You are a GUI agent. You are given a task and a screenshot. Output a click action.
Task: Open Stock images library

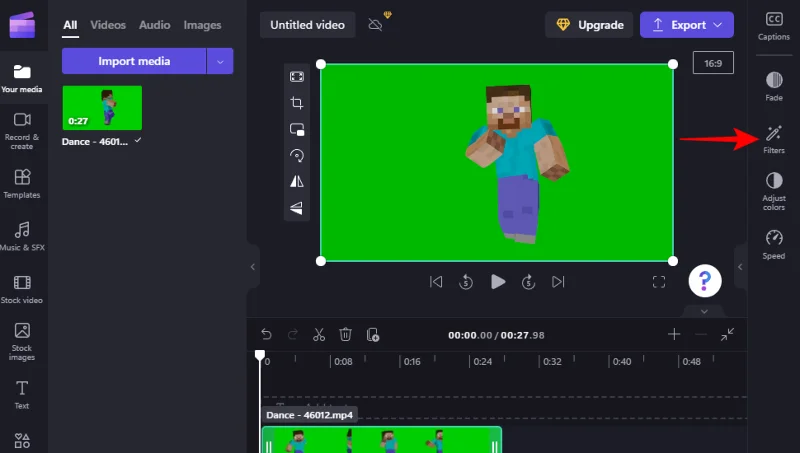click(22, 341)
